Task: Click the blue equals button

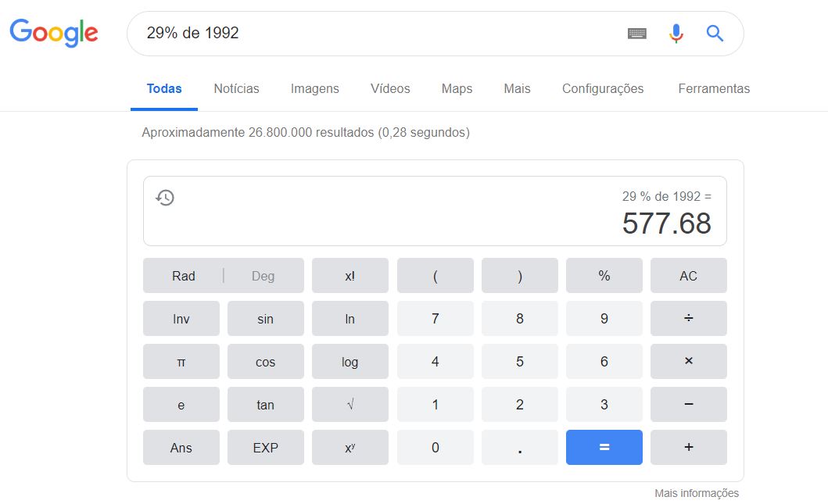Action: click(x=604, y=448)
